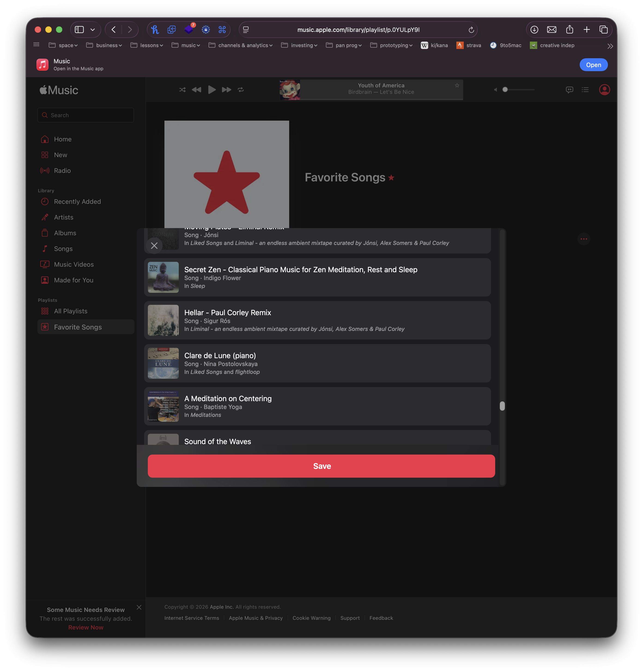Show more bookmarks overflow chevron
643x672 pixels.
click(x=610, y=46)
